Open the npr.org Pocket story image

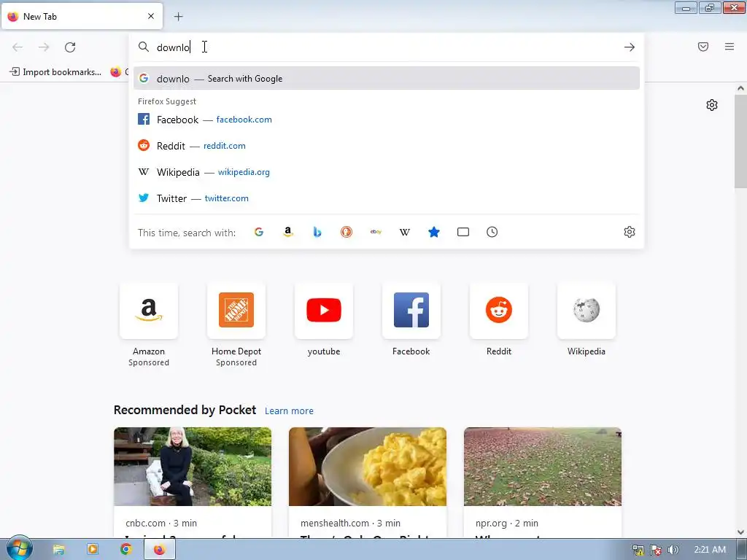(x=543, y=467)
